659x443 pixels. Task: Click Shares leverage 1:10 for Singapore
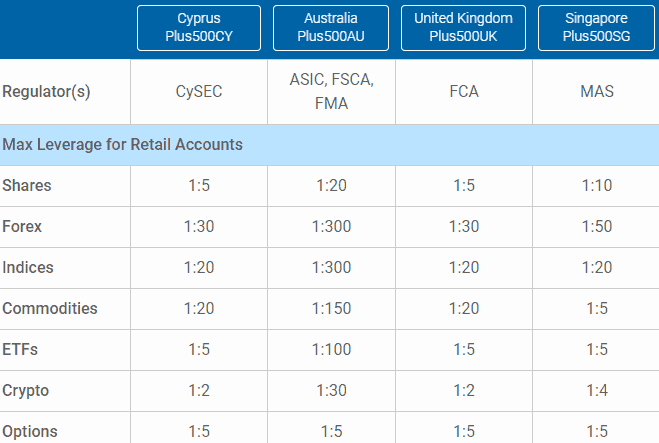pyautogui.click(x=597, y=185)
